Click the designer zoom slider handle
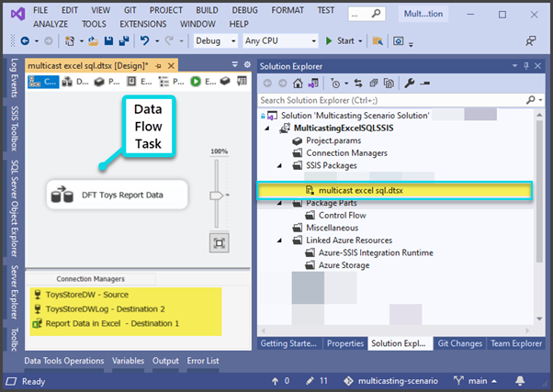553x392 pixels. [217, 195]
